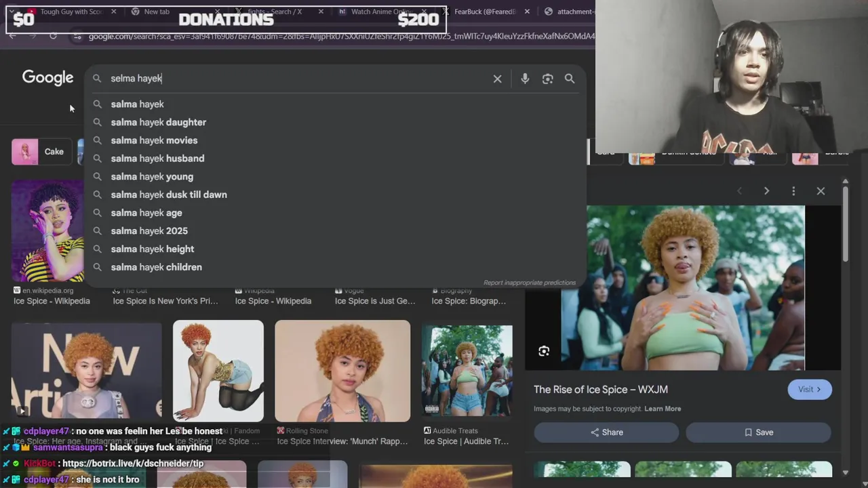Click the scrollbar down arrow
This screenshot has width=868, height=488.
click(x=845, y=472)
